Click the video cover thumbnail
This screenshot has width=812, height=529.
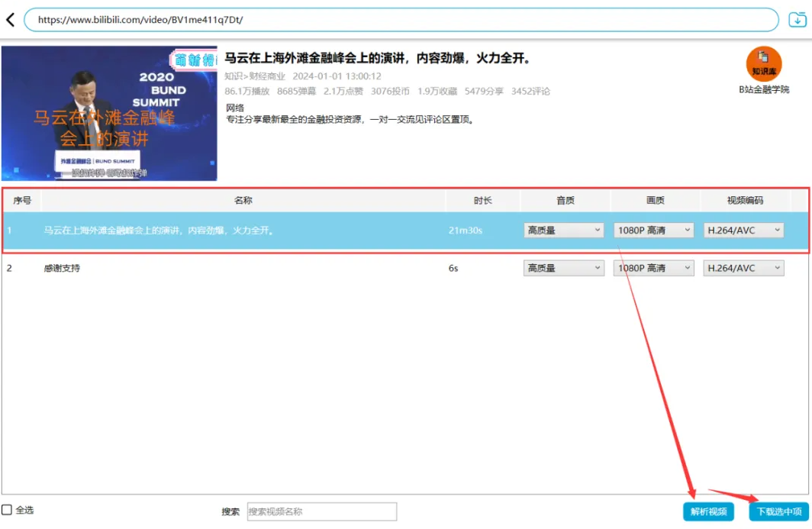(x=109, y=113)
